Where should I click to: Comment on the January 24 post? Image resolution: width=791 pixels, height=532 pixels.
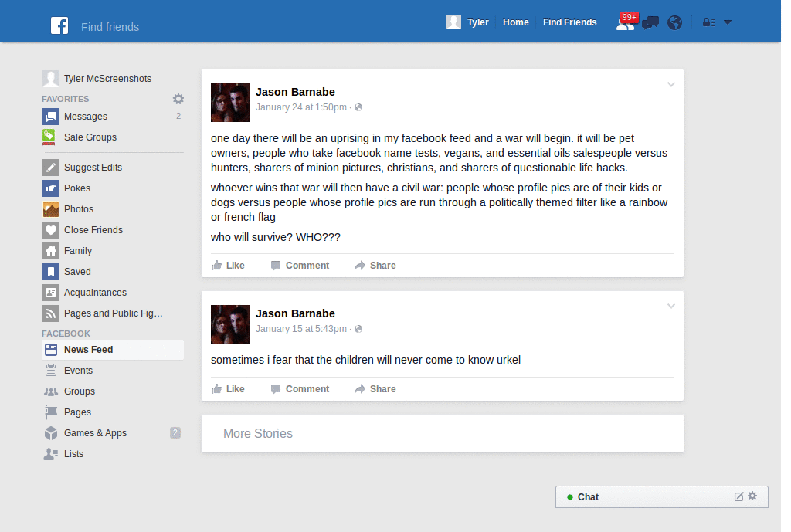click(300, 266)
